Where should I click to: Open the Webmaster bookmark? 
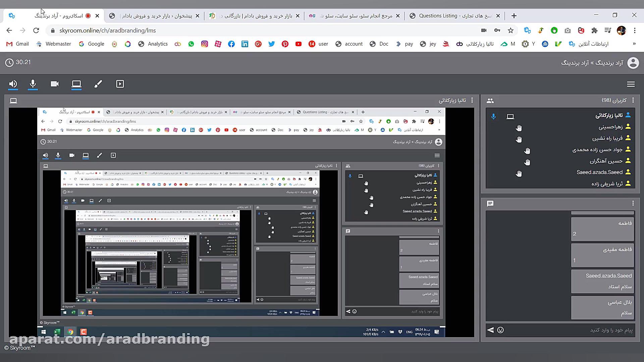(x=54, y=44)
